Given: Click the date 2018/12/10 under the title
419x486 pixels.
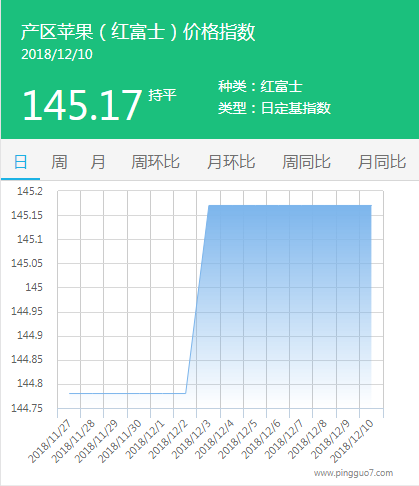Looking at the screenshot, I should point(57,54).
